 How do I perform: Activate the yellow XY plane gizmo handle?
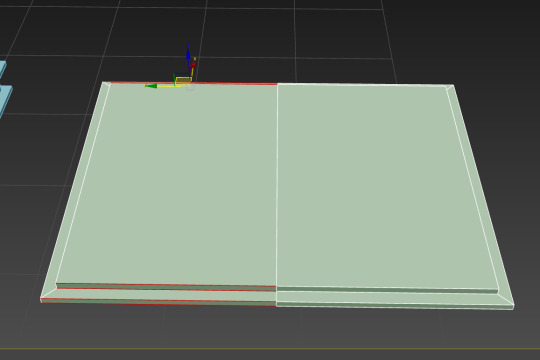coord(183,81)
